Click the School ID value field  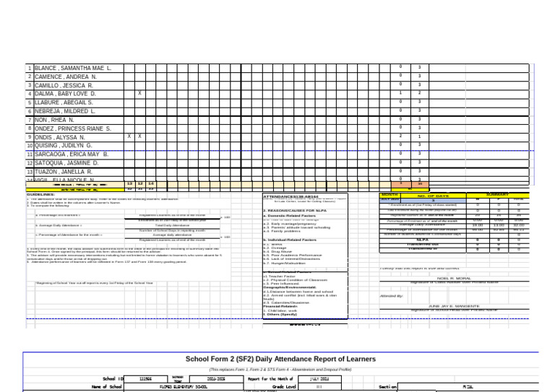(x=146, y=378)
